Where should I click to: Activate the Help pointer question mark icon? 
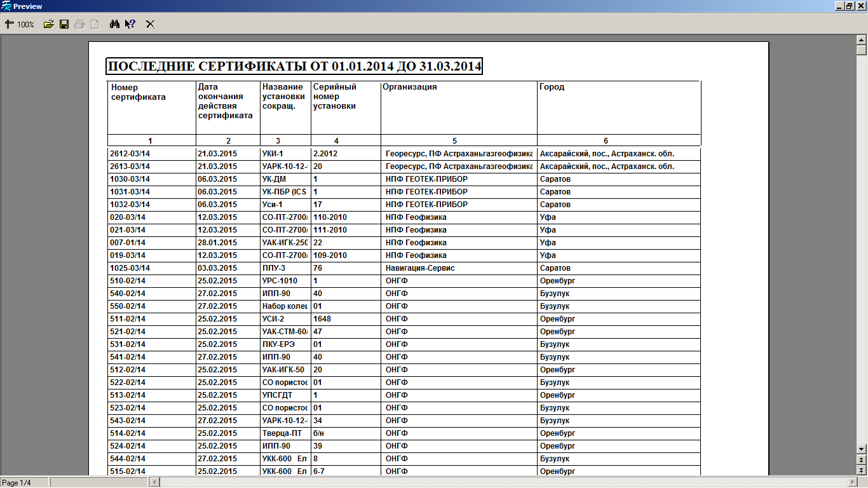tap(130, 24)
